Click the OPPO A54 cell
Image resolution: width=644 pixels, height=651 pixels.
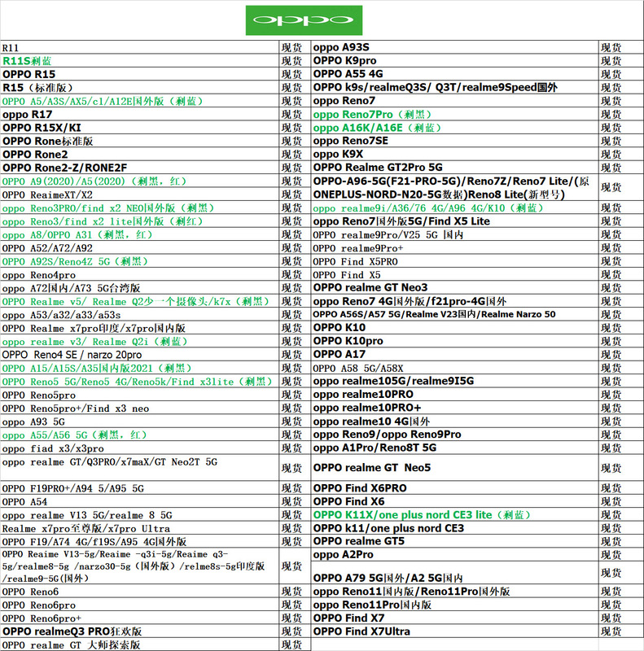pyautogui.click(x=139, y=501)
